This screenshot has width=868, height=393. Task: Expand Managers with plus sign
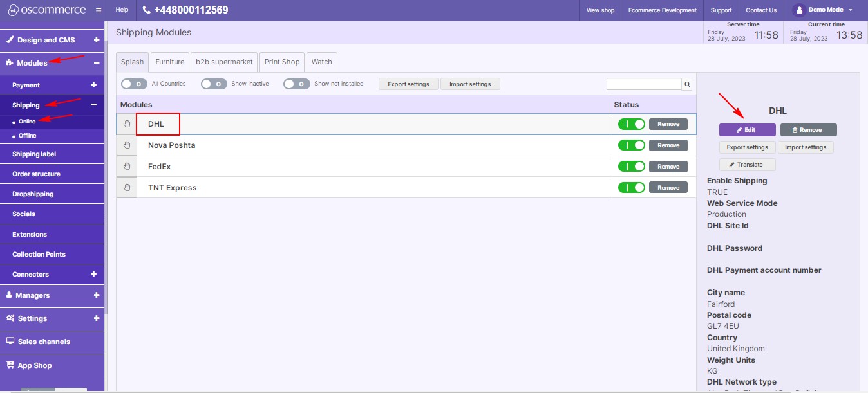point(97,295)
